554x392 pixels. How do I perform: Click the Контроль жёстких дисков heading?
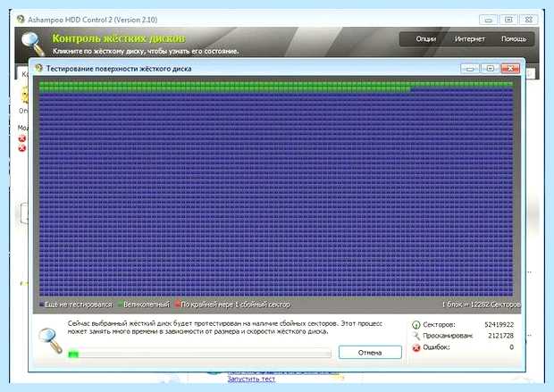[119, 38]
